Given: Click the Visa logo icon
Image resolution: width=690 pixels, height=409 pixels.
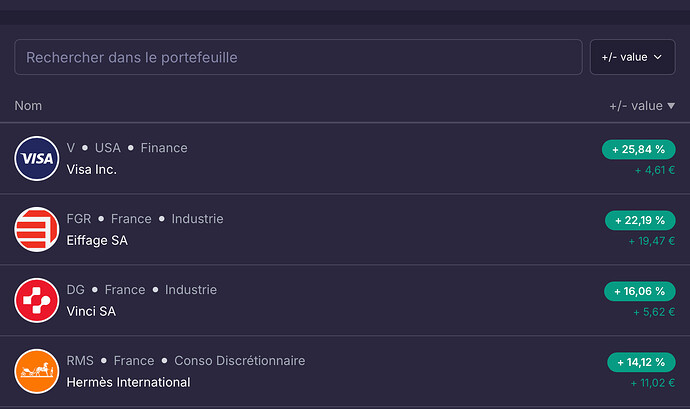Looking at the screenshot, I should [37, 158].
